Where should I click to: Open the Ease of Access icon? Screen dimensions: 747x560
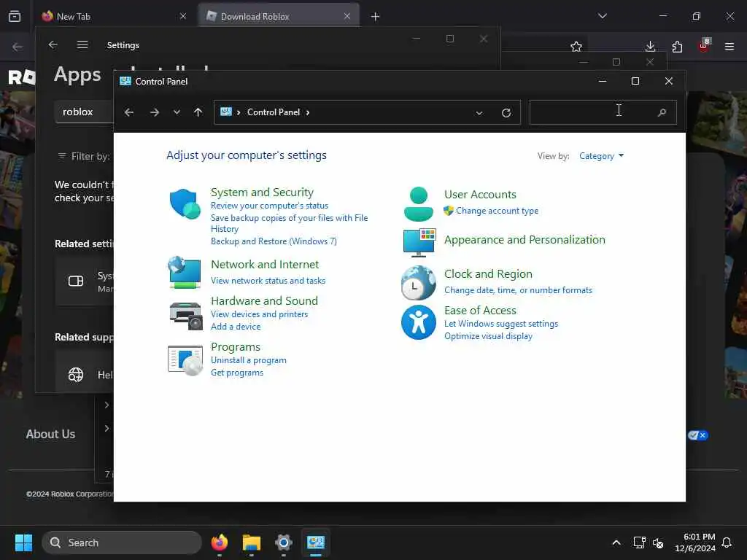click(x=418, y=322)
